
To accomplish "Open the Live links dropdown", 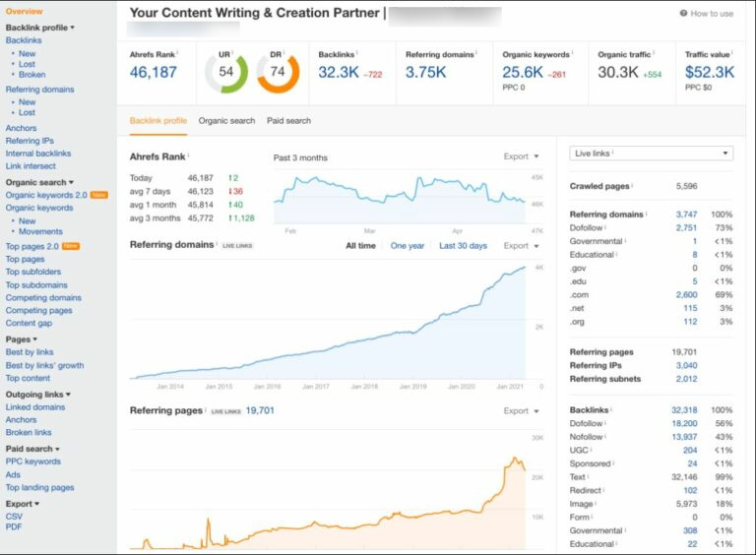I will 652,154.
